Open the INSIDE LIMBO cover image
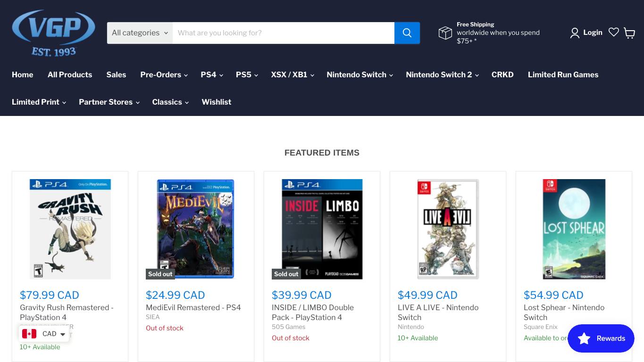This screenshot has height=362, width=644. pos(322,229)
